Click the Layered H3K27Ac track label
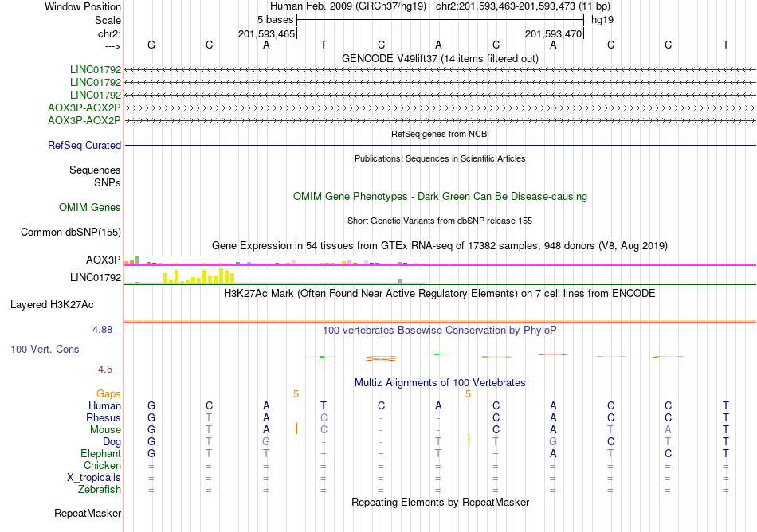This screenshot has width=757, height=532. click(x=52, y=305)
